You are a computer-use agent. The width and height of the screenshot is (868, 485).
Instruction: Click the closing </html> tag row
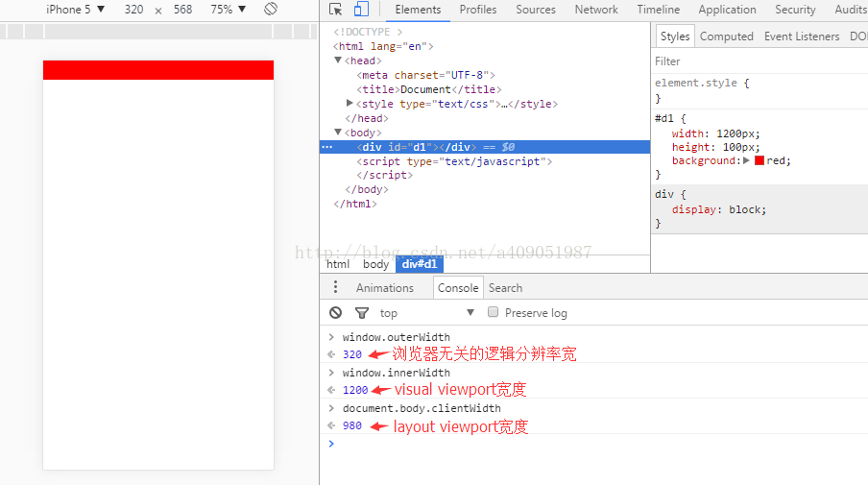click(x=355, y=204)
